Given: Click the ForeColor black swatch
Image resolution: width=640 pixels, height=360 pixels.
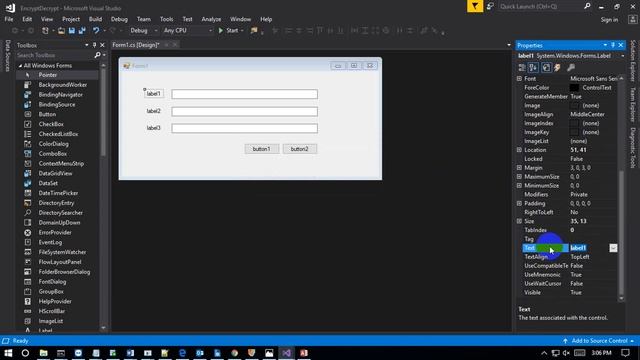Looking at the screenshot, I should (574, 87).
